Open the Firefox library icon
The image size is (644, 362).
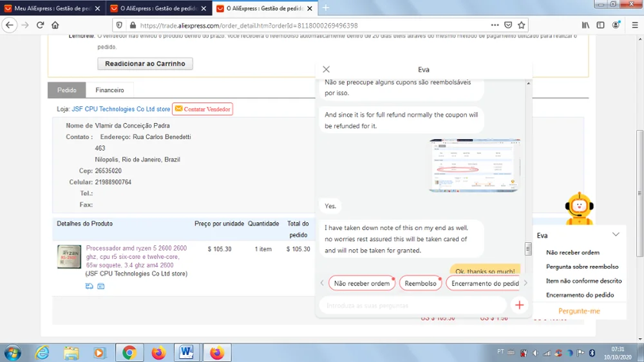[585, 25]
